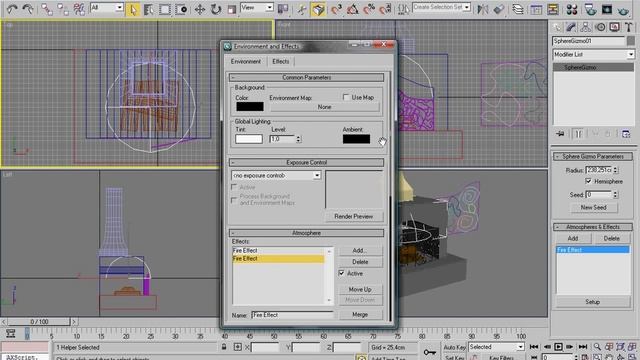Viewport: 640px width, 360px height.
Task: Collapse the Atmosphere rollout
Action: (x=306, y=233)
